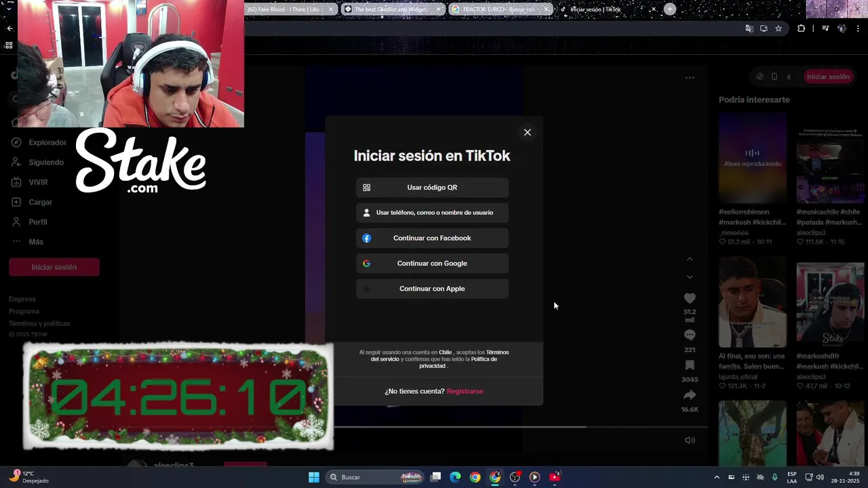
Task: Click _nieve666 username
Action: pyautogui.click(x=734, y=232)
